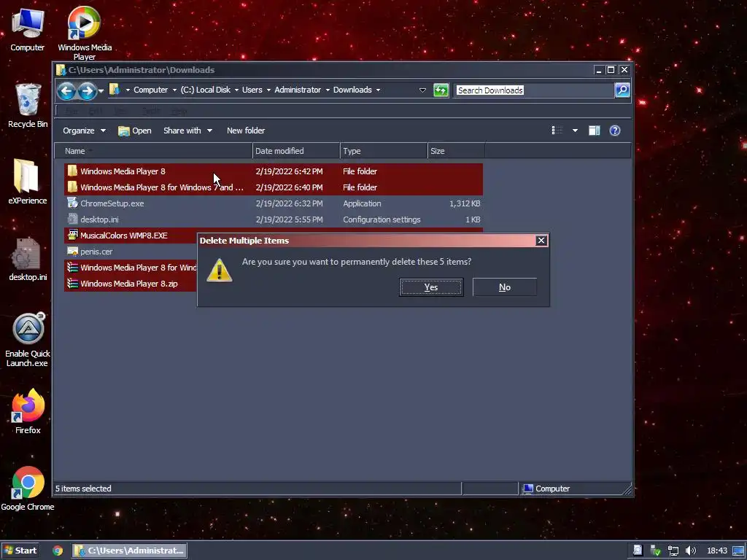Click the blue help icon
This screenshot has height=560, width=747.
(x=614, y=131)
